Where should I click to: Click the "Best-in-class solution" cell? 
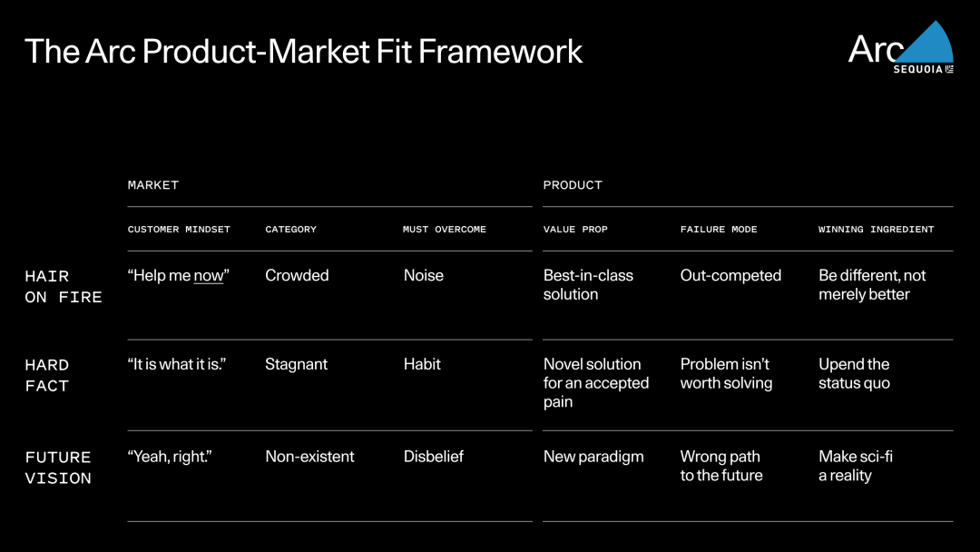tap(588, 284)
